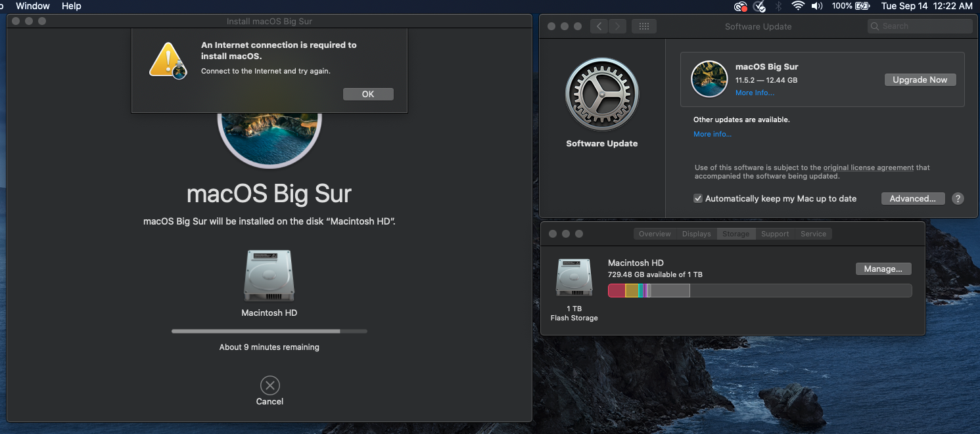Switch to the Service tab

tap(813, 234)
